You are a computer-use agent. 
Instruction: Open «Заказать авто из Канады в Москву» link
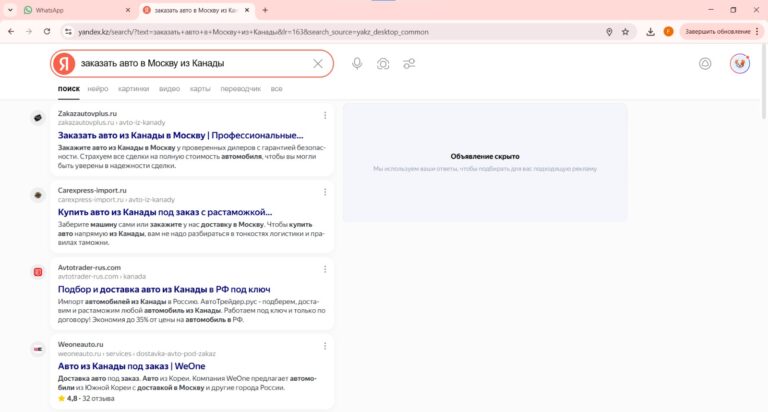point(180,135)
